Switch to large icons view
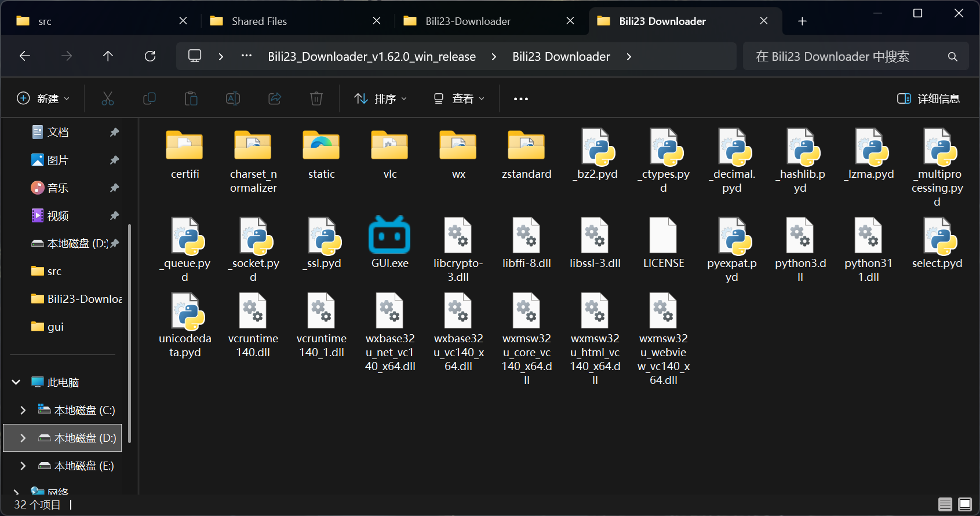Image resolution: width=980 pixels, height=516 pixels. tap(965, 504)
